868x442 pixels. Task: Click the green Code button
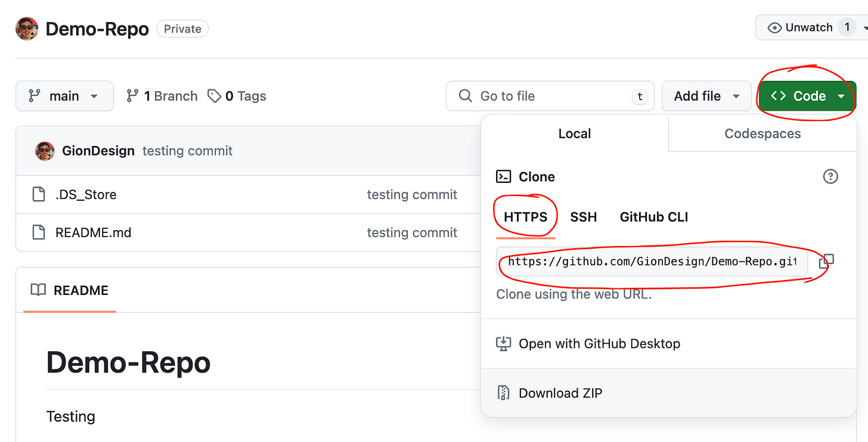click(807, 96)
